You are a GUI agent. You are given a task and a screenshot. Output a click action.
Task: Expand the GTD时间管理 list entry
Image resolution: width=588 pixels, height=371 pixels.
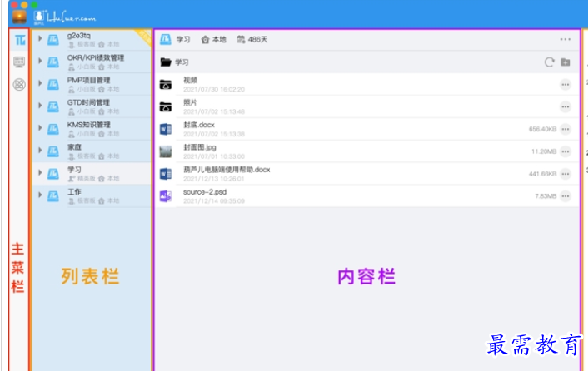click(x=40, y=106)
